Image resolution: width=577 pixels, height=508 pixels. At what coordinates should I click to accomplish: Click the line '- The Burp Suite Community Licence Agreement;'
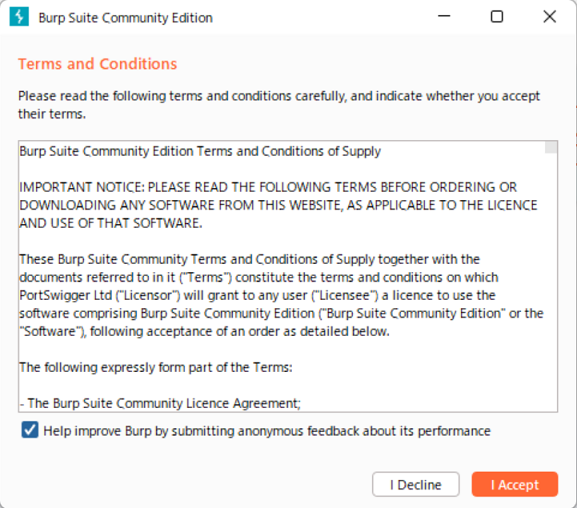160,403
